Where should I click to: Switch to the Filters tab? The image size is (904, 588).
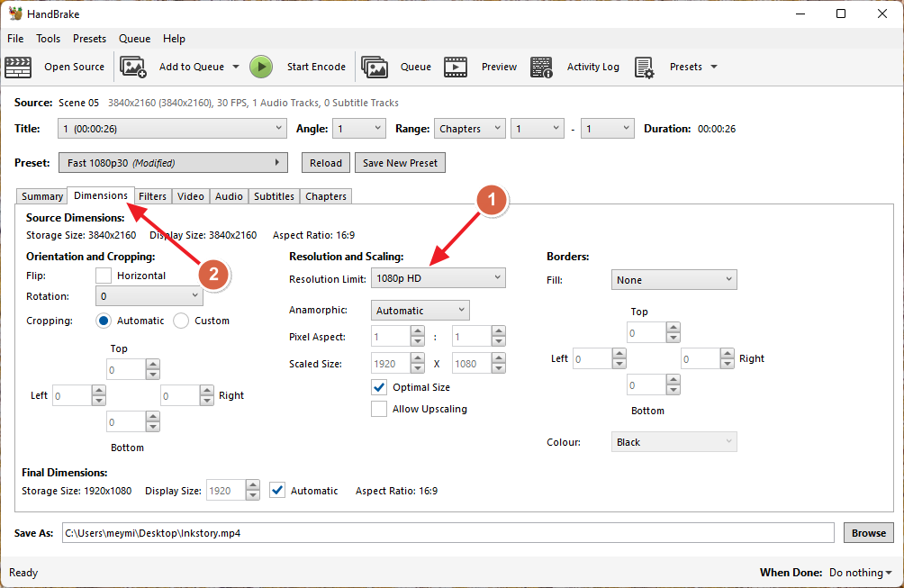point(152,196)
